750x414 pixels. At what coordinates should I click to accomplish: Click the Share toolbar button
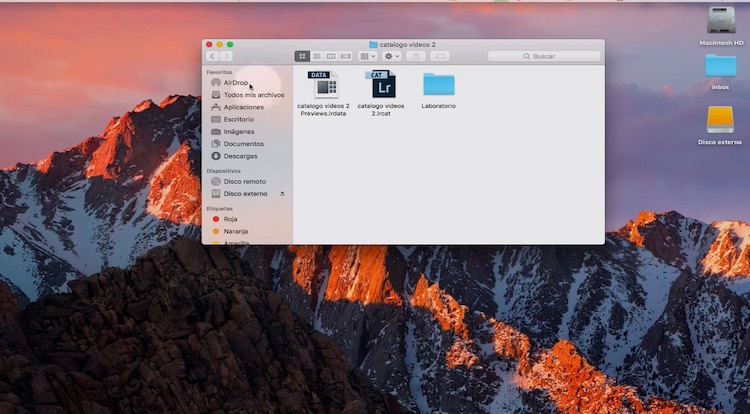[x=416, y=56]
